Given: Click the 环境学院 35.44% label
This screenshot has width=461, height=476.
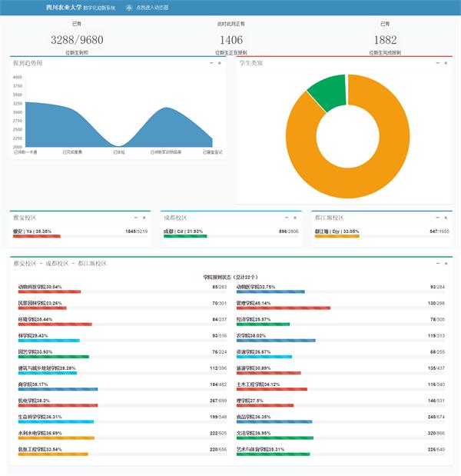Looking at the screenshot, I should 35,319.
